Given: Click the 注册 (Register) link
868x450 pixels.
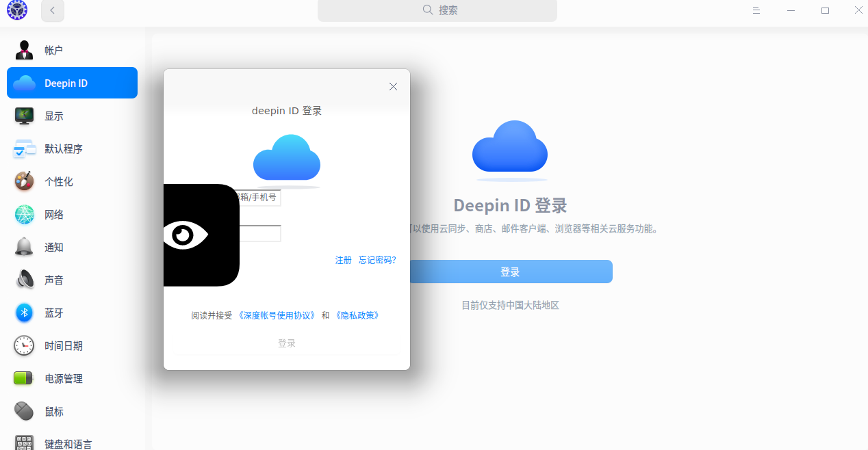Looking at the screenshot, I should pos(343,260).
